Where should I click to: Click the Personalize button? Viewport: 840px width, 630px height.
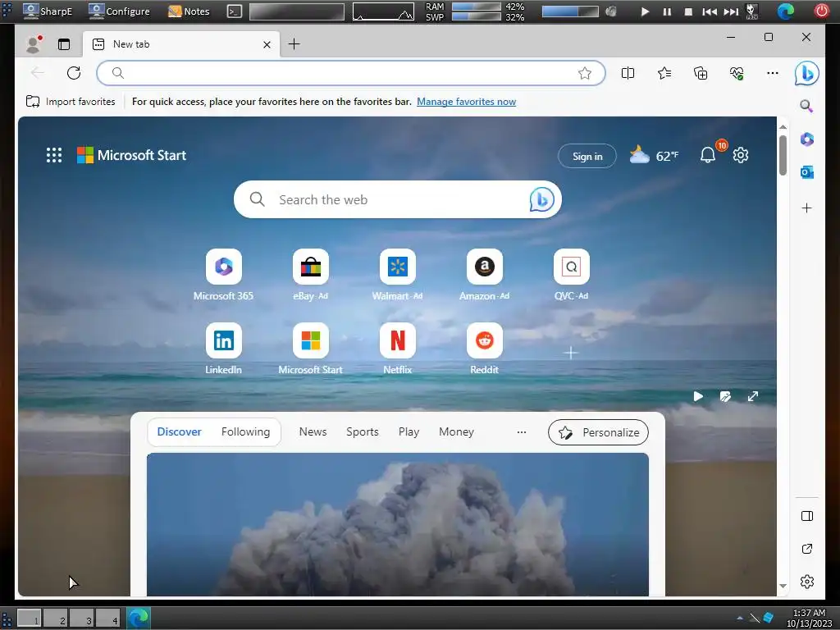click(598, 432)
